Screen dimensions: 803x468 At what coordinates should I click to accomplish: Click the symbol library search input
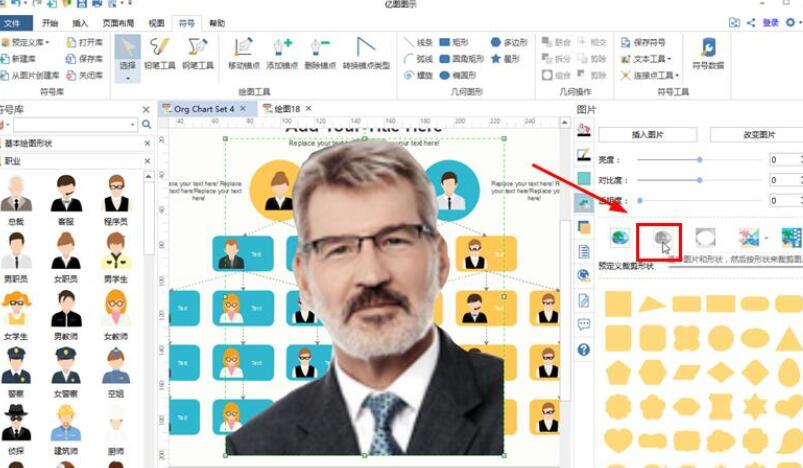pyautogui.click(x=72, y=124)
